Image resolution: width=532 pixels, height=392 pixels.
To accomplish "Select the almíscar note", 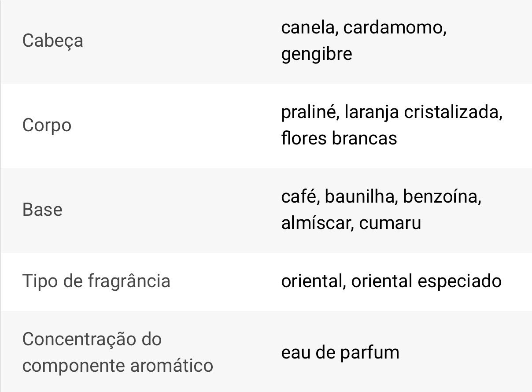I will pyautogui.click(x=316, y=223).
